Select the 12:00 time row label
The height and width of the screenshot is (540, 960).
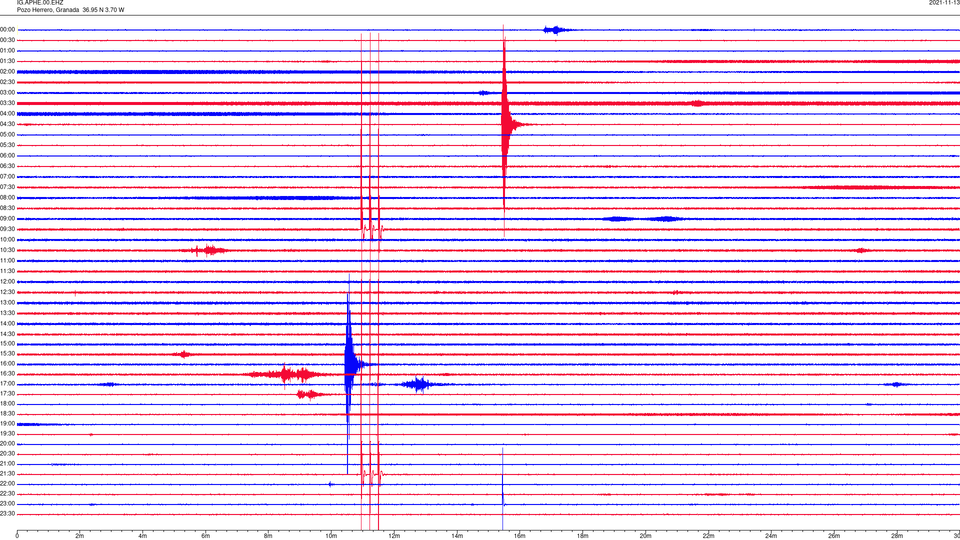(x=8, y=282)
